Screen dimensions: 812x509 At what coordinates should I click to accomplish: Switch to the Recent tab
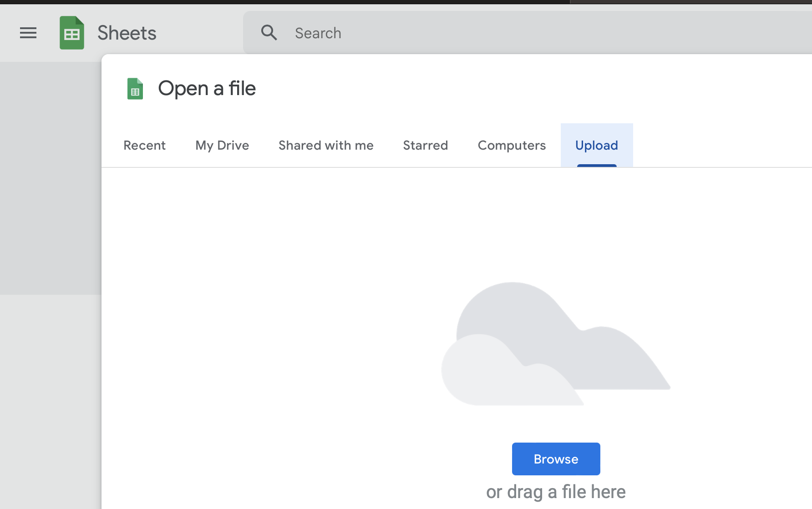144,145
